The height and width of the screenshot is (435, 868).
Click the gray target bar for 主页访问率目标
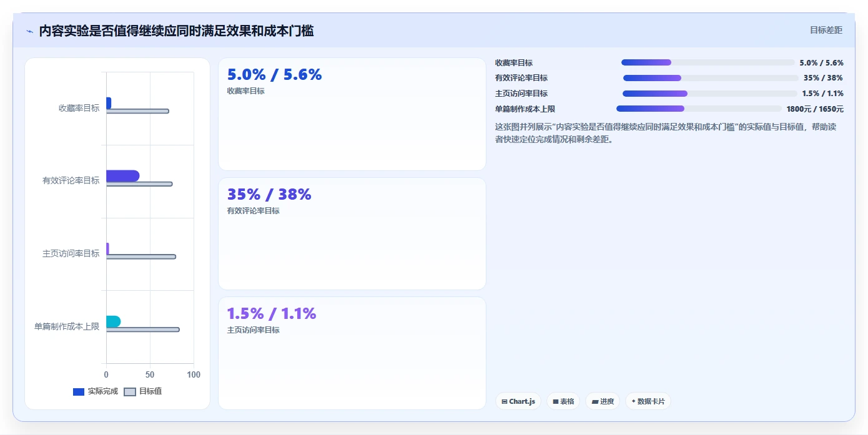(141, 257)
